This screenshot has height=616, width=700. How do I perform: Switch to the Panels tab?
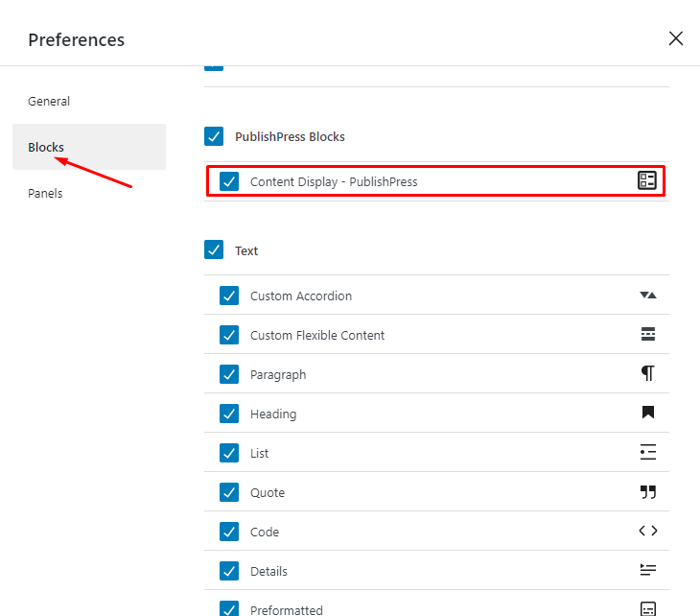pyautogui.click(x=89, y=194)
